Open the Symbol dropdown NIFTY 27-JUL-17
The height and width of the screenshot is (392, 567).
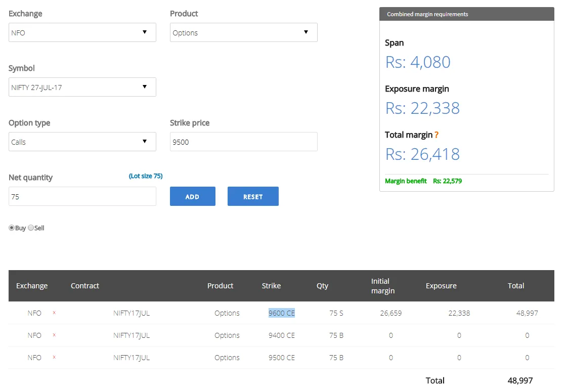coord(82,87)
